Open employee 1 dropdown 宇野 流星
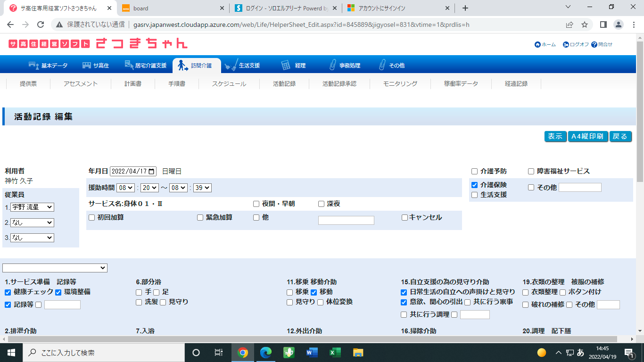The image size is (644, 362). 33,207
